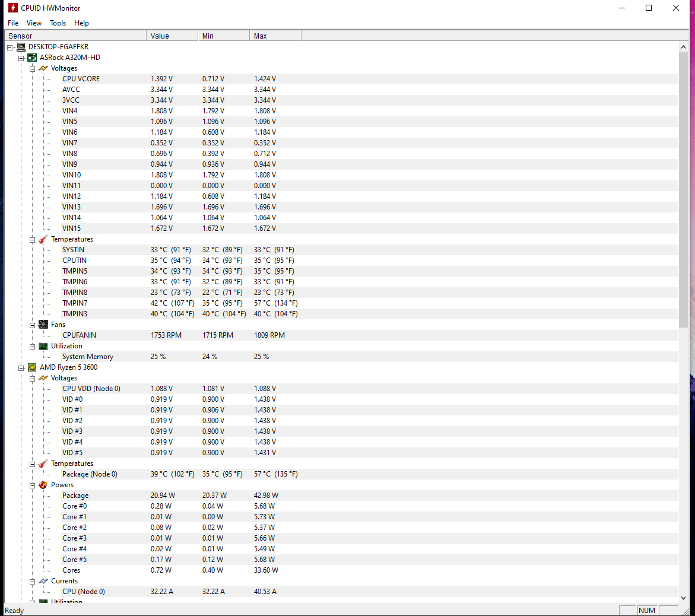Click the motherboard Voltages lightning icon

click(43, 68)
